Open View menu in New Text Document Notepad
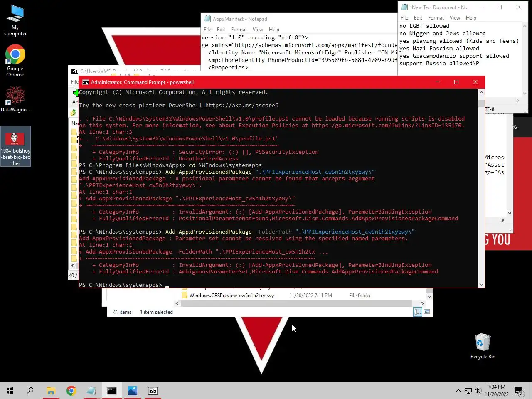Image resolution: width=532 pixels, height=399 pixels. pyautogui.click(x=455, y=18)
